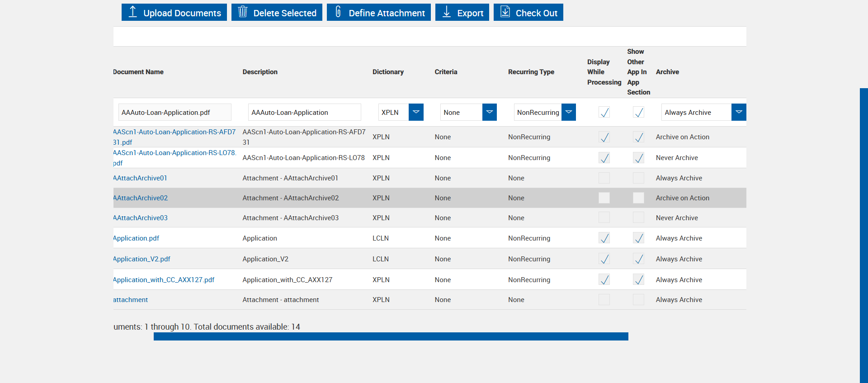Click the Define Attachment paperclip icon
Viewport: 868px width, 383px height.
(338, 12)
